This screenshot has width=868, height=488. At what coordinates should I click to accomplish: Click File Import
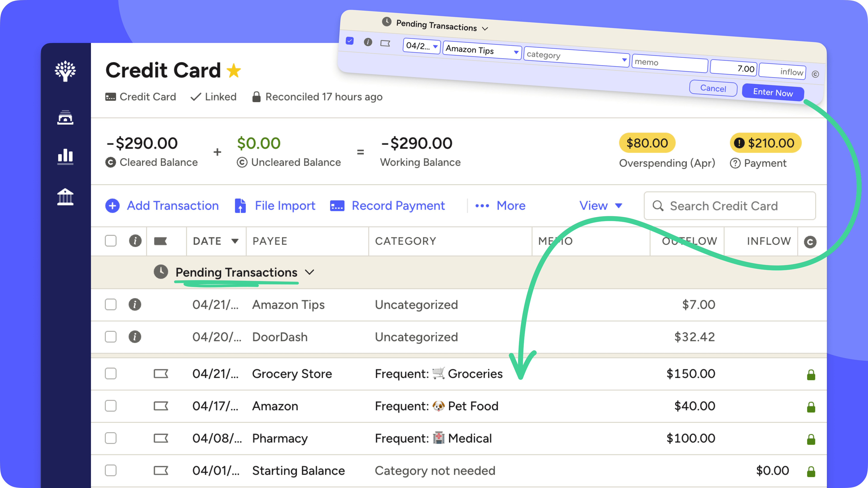pyautogui.click(x=275, y=206)
